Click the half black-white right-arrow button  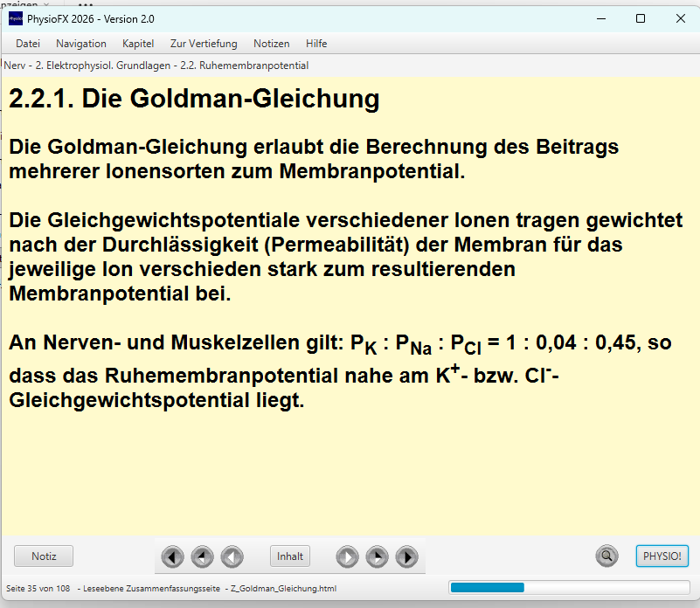378,556
